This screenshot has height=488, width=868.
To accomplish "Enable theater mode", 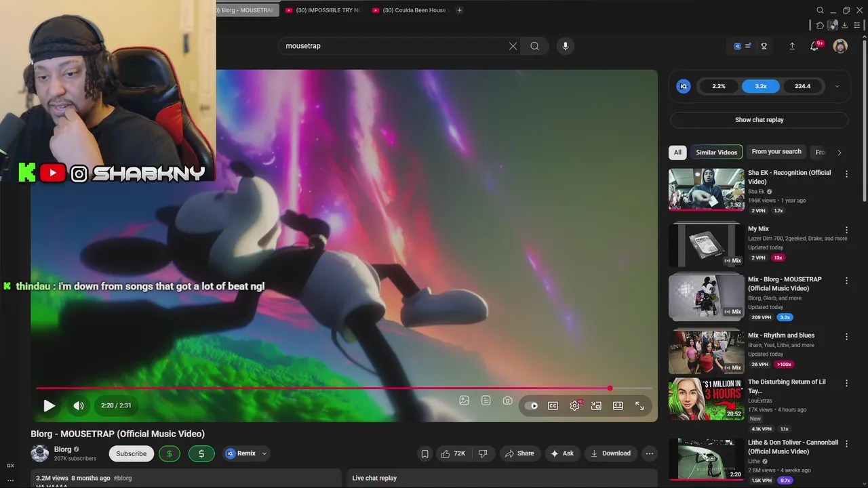I will click(x=618, y=405).
